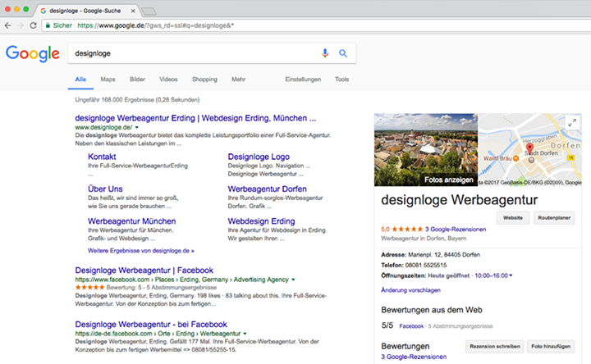The width and height of the screenshot is (591, 364).
Task: Click the Website button in knowledge panel
Action: pyautogui.click(x=512, y=218)
